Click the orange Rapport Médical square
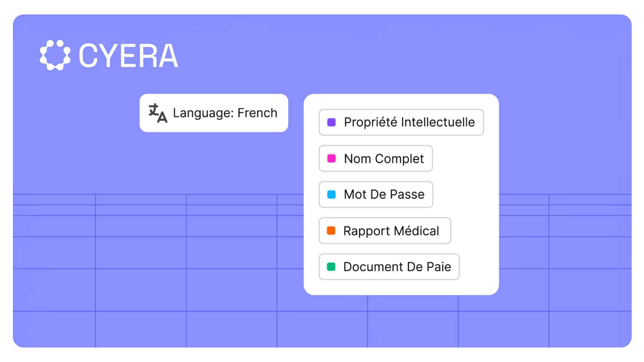Image resolution: width=644 pixels, height=362 pixels. 331,231
